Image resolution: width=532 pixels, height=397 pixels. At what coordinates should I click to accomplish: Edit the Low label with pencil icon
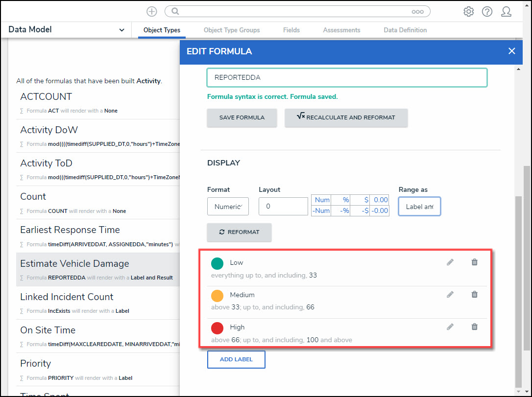pos(450,262)
